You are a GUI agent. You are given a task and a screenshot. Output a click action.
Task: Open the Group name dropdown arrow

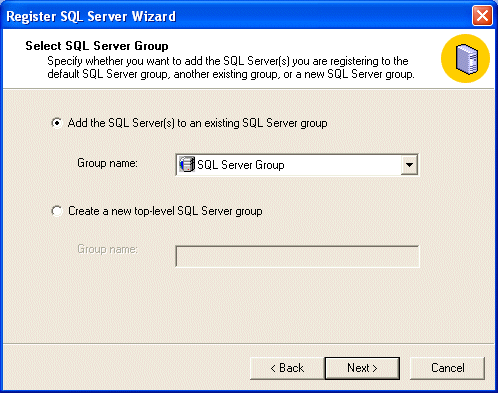(409, 165)
